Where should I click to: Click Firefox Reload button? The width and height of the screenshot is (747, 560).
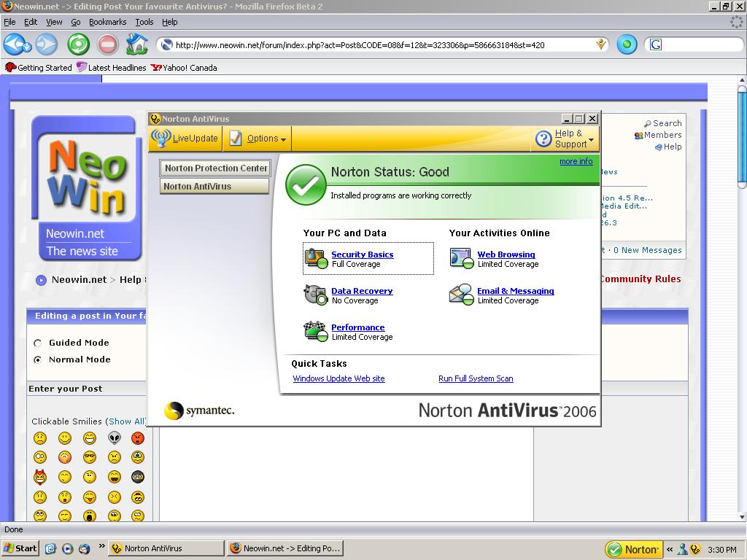click(78, 44)
